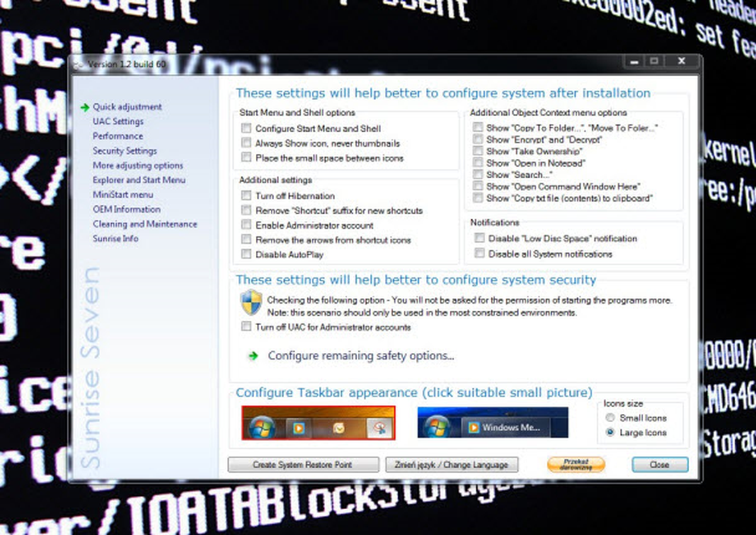Select Large Icons radio button

609,433
